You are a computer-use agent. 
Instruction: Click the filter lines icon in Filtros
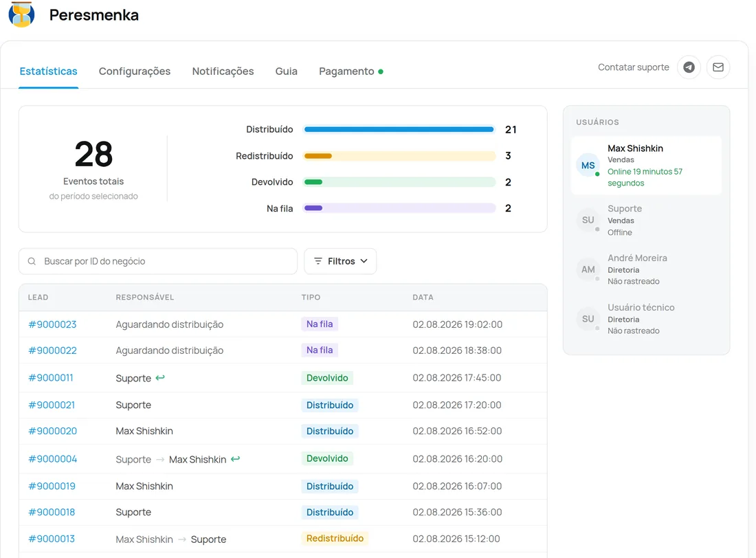[318, 261]
